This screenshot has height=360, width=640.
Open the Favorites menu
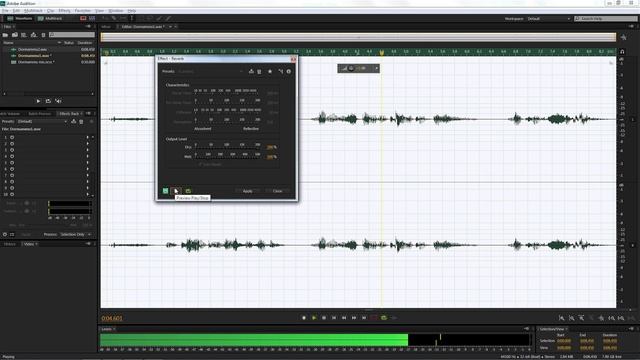tap(83, 11)
